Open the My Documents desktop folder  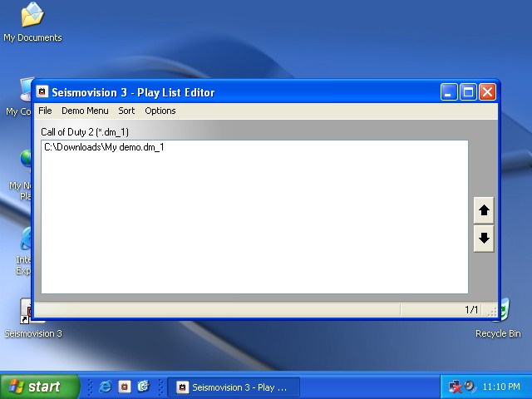coord(32,17)
